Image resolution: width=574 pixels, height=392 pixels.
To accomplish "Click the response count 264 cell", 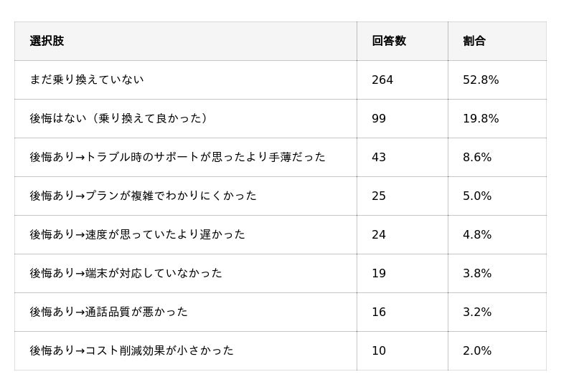I will tap(382, 80).
